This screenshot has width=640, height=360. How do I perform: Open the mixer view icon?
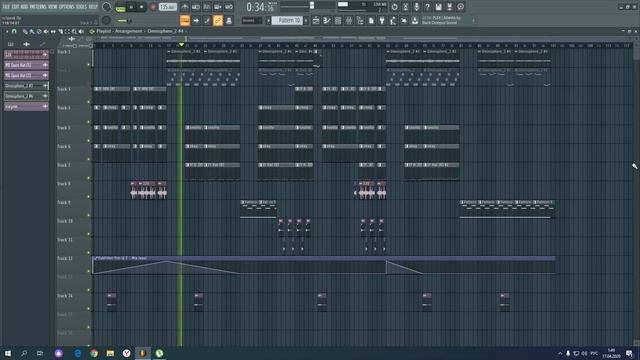(349, 20)
